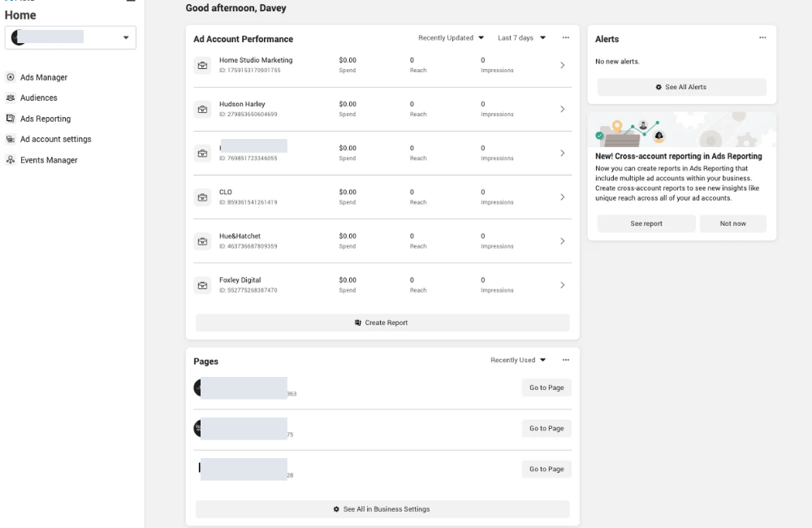The width and height of the screenshot is (812, 528).
Task: Click the first page's profile thumbnail
Action: click(200, 387)
